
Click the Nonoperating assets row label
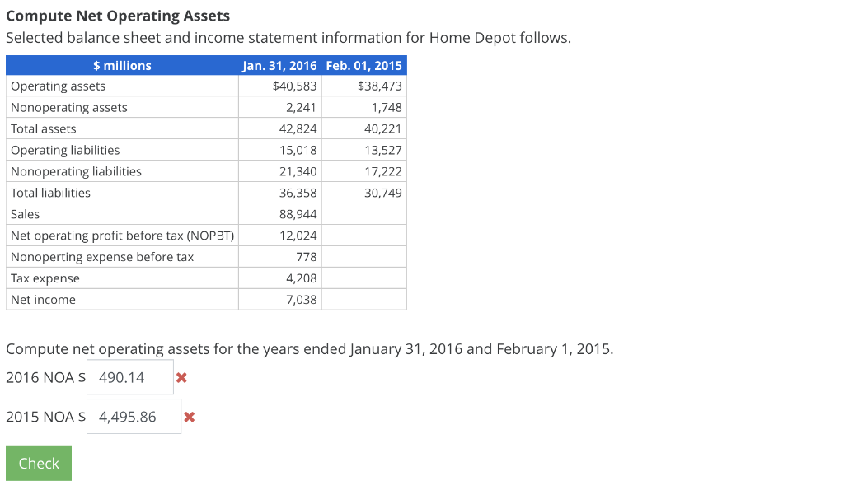coord(68,107)
